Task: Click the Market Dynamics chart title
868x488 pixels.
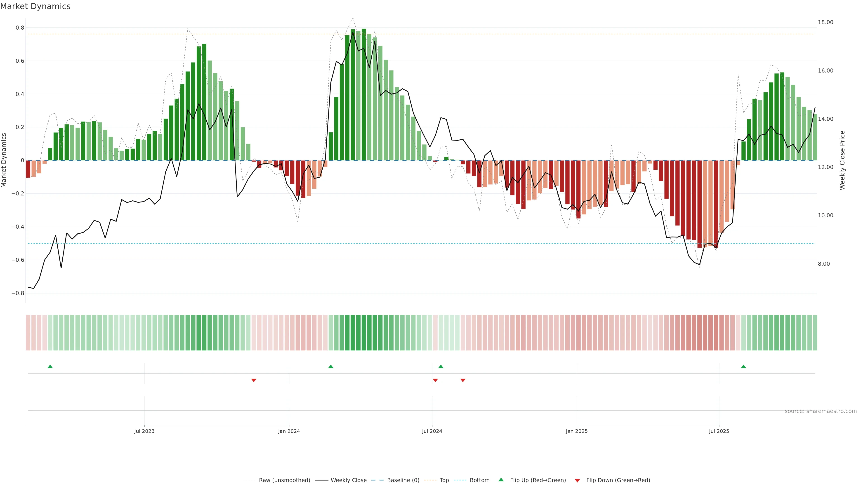Action: (x=35, y=6)
